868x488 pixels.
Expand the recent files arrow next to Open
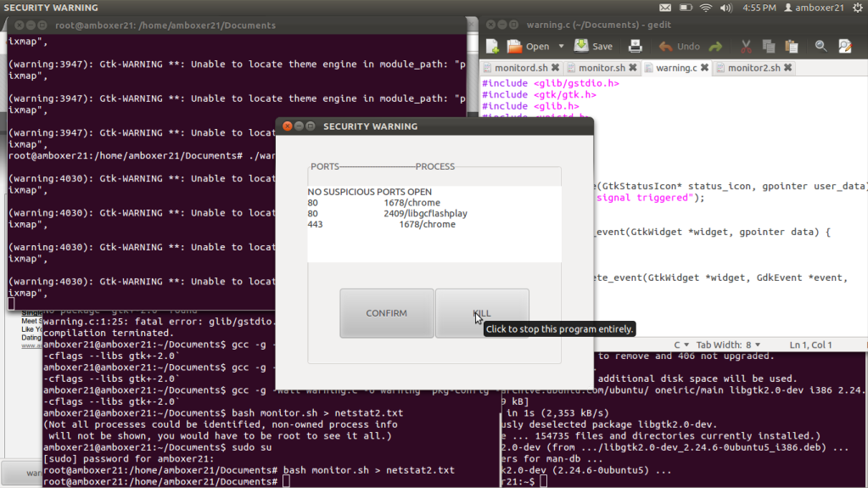(561, 47)
